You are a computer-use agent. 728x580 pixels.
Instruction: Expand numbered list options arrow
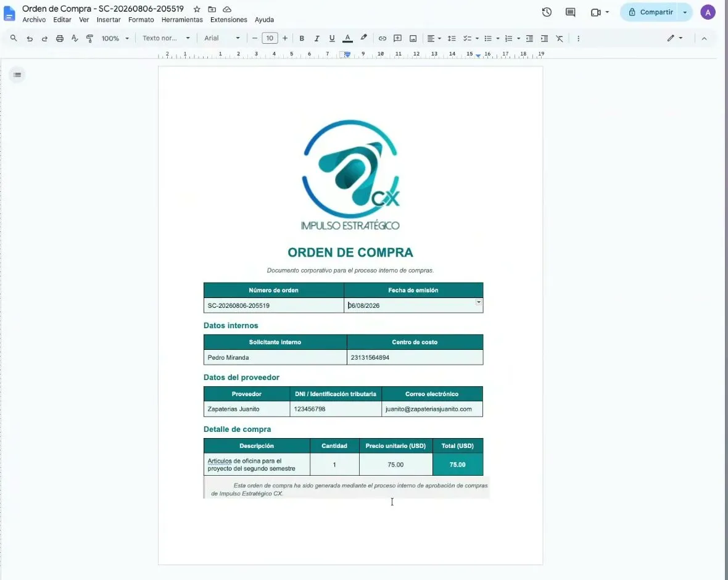point(518,38)
